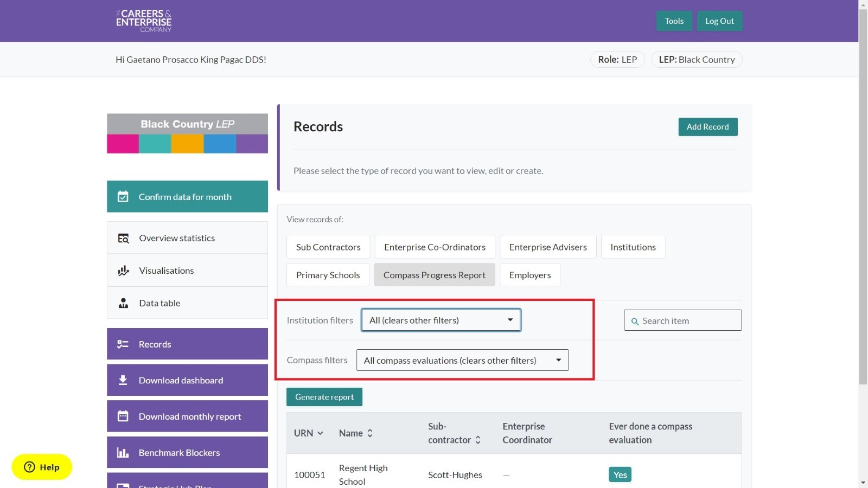
Task: Click the Data table person icon
Action: click(124, 303)
